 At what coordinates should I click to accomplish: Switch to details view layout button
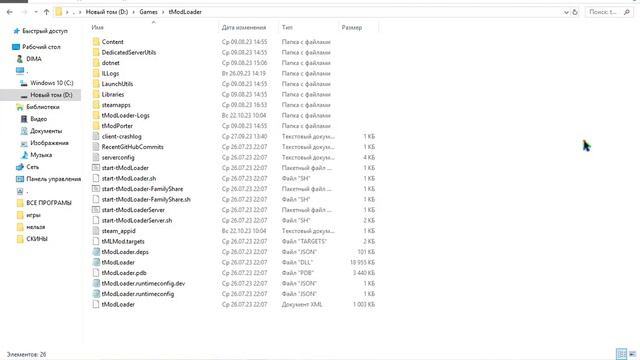621,354
